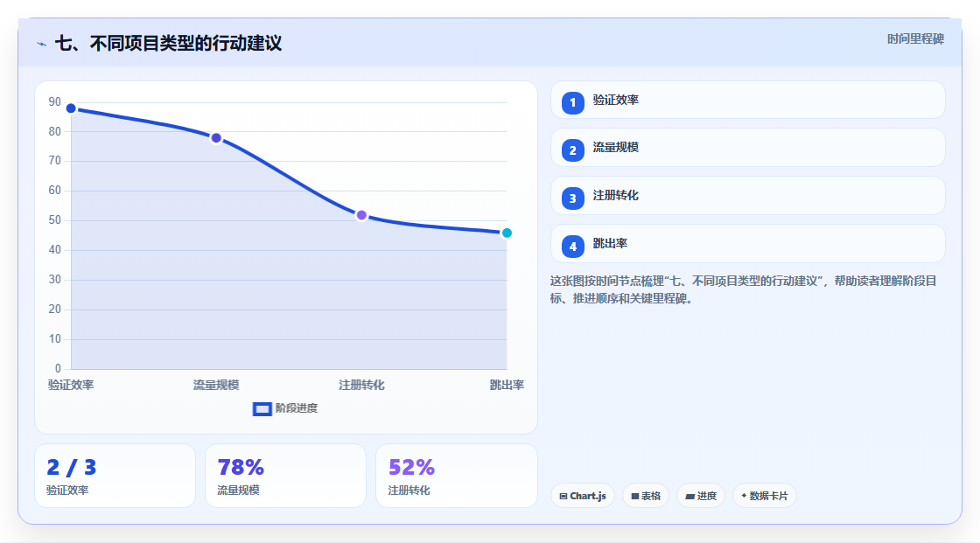
Task: Click the 阶段进度 legend label
Action: [297, 408]
